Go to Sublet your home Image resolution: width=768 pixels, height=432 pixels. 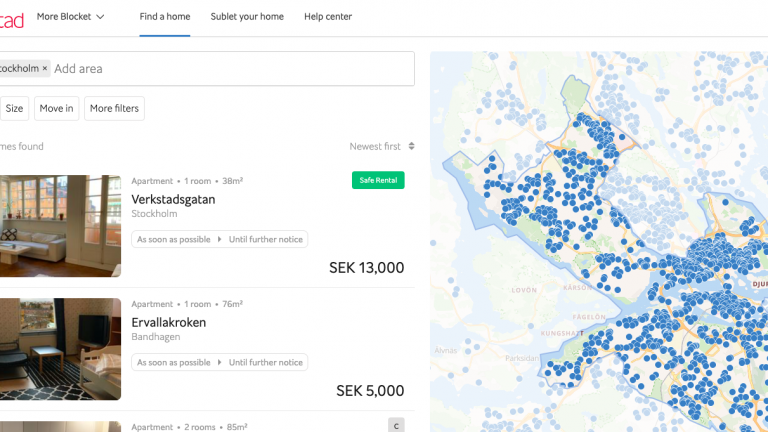247,17
